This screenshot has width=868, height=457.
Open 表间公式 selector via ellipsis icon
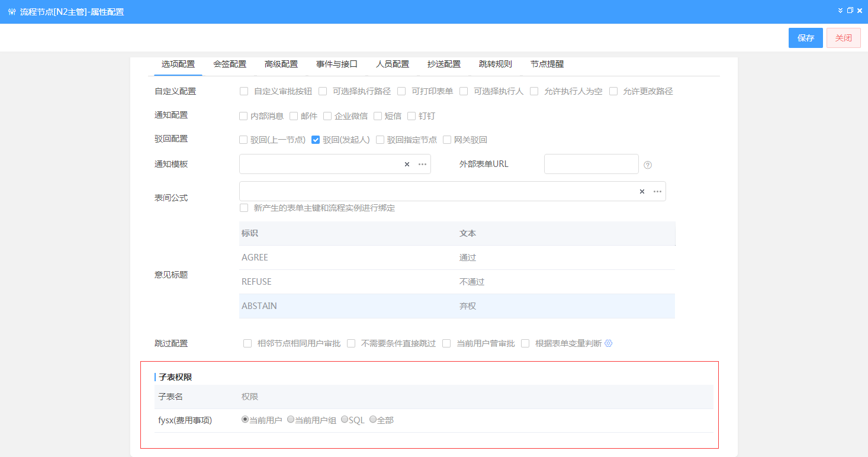(657, 192)
